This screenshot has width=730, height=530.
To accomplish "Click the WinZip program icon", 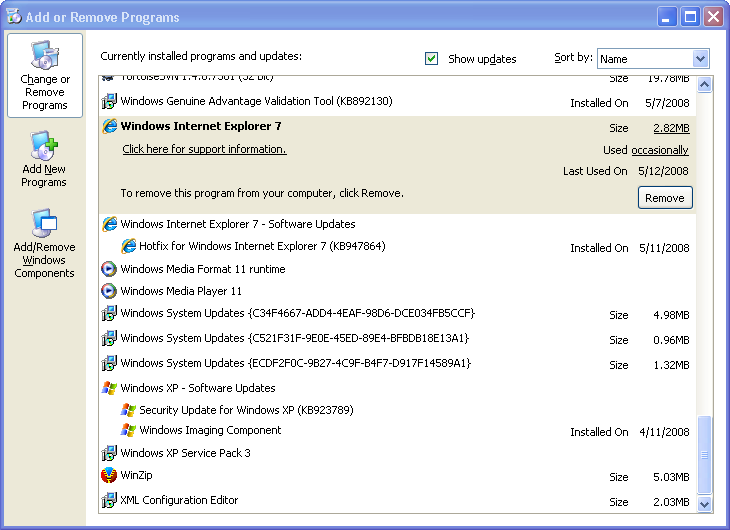I will [x=109, y=475].
